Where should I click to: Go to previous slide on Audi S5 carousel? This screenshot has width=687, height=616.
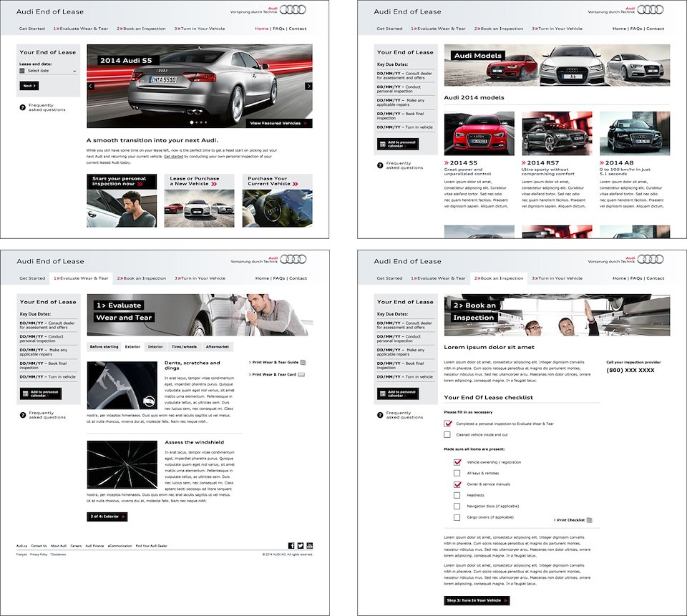coord(91,87)
